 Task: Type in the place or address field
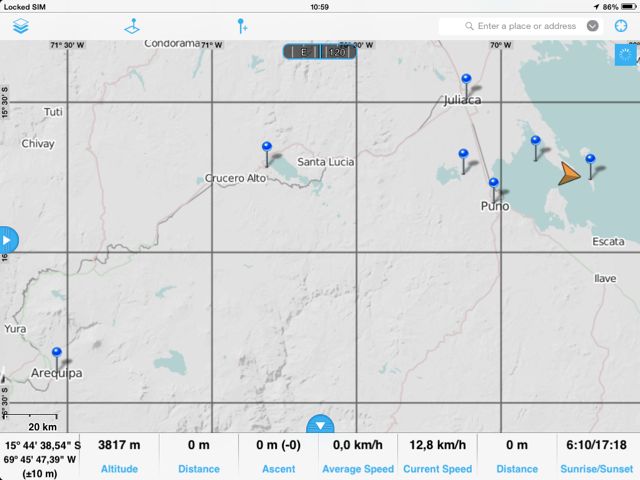click(x=520, y=26)
